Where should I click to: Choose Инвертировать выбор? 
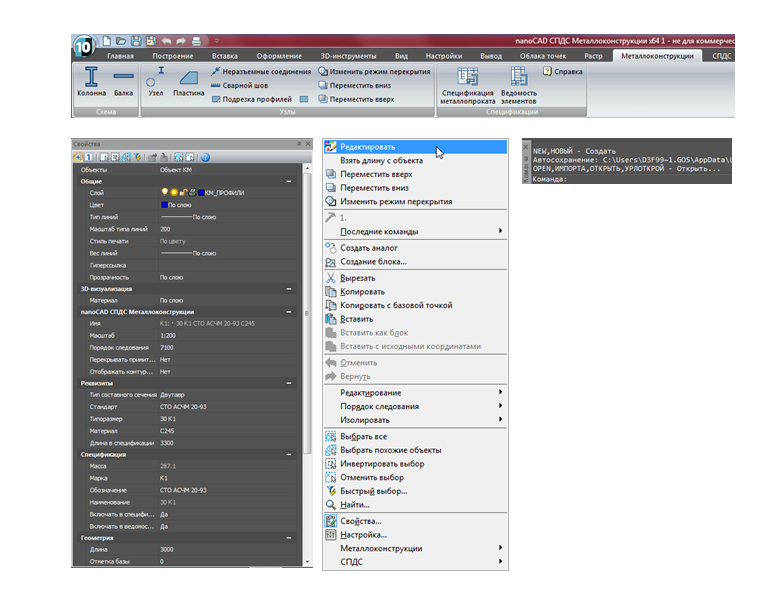[x=415, y=464]
